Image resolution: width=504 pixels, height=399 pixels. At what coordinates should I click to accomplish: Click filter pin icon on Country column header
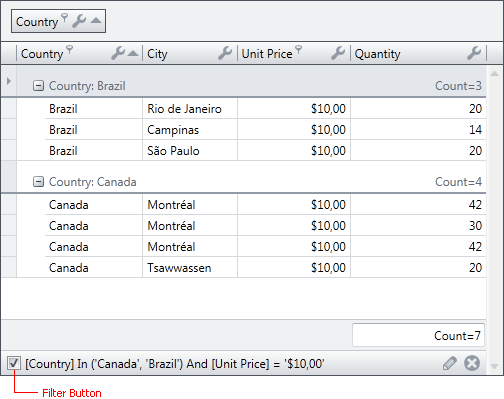coord(69,49)
